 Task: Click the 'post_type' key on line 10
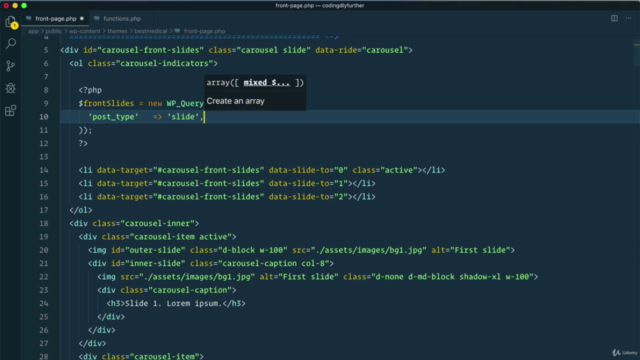[x=113, y=117]
